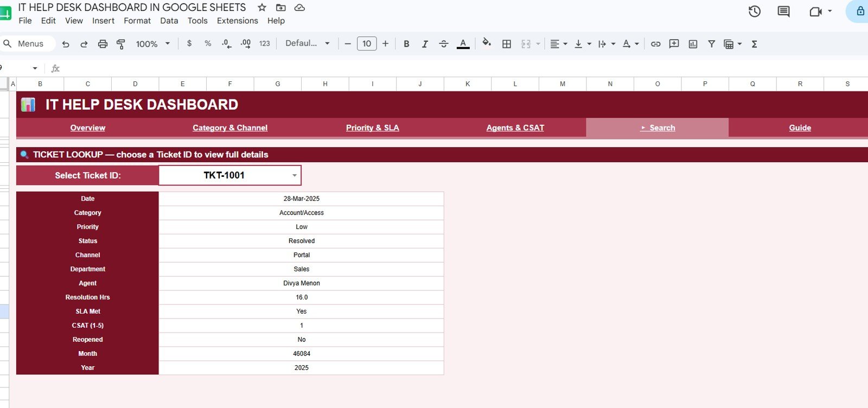This screenshot has height=408, width=868.
Task: Open the Borders tool
Action: (x=507, y=44)
